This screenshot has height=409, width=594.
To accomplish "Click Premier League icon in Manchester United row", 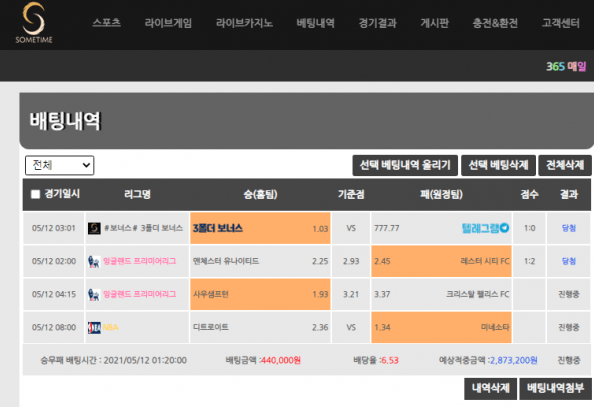I will pos(94,261).
